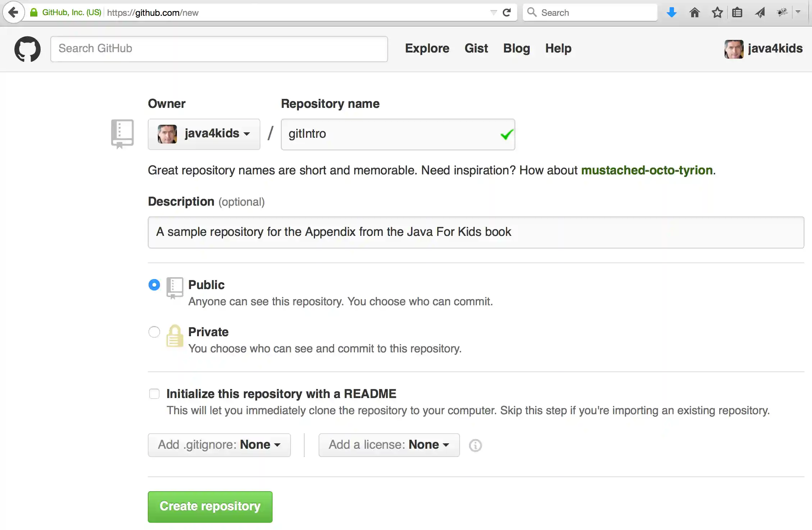812x530 pixels.
Task: Click the Create repository button
Action: click(x=210, y=506)
